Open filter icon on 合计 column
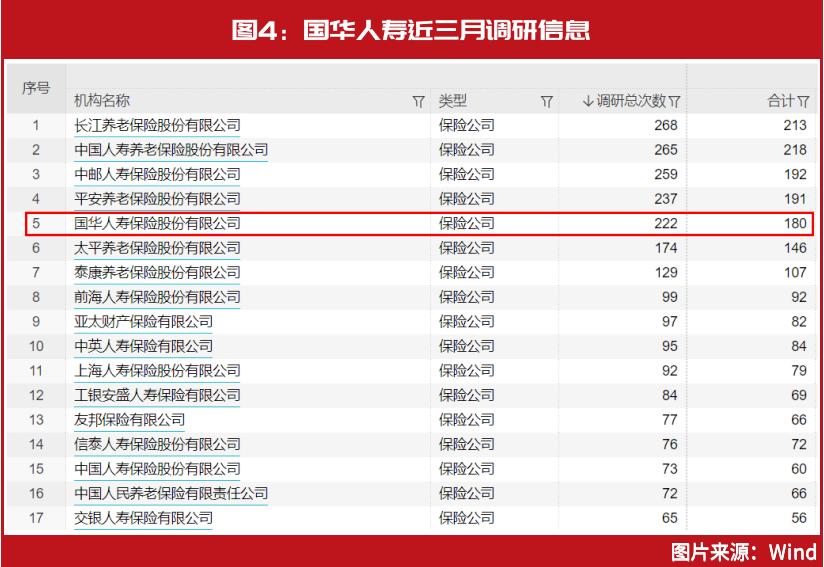 (803, 101)
